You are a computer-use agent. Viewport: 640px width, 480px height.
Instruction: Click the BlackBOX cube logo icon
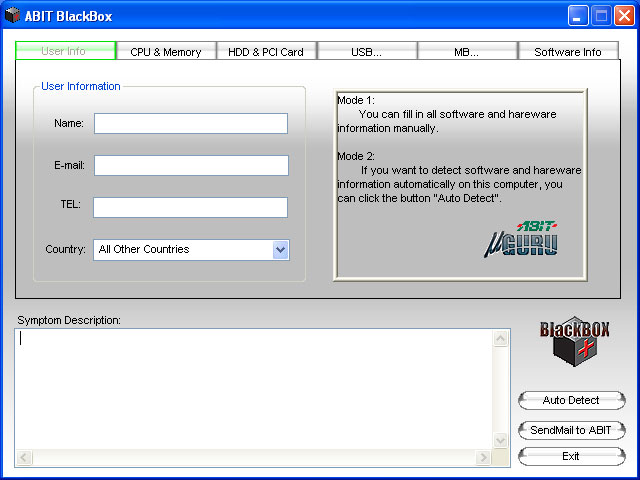tap(575, 341)
